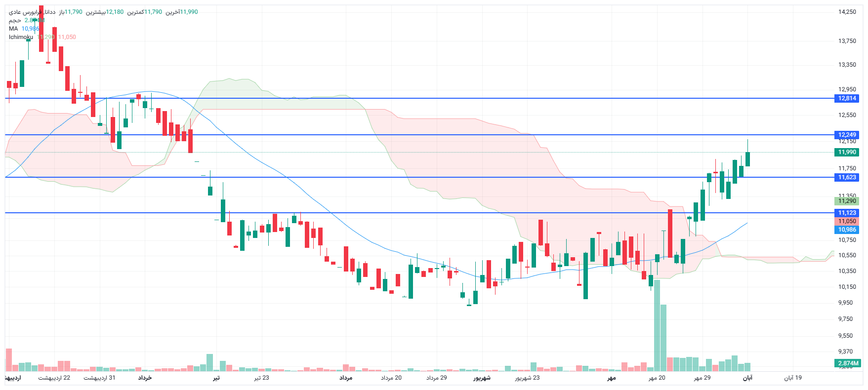Screen dimensions: 868x390
Task: Select the 12,249 horizontal line price label
Action: (847, 135)
